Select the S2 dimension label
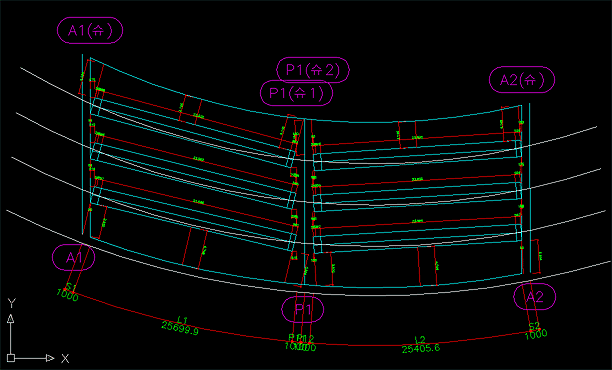This screenshot has height=370, width=612. 534,326
